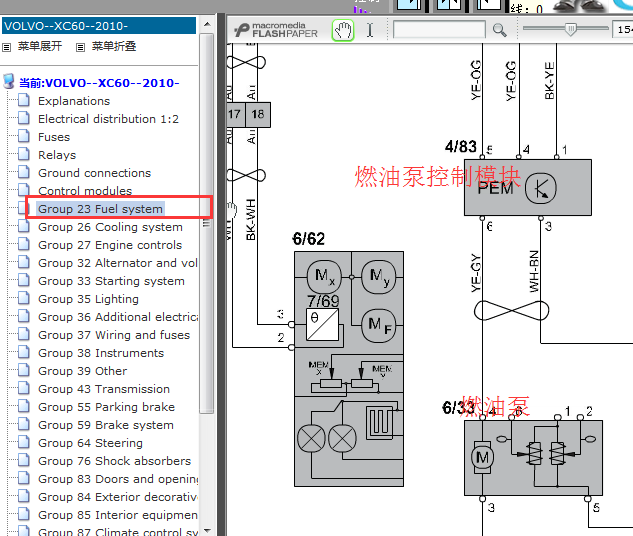Select the hand pan tool in FlashPaper
This screenshot has width=633, height=536.
343,30
